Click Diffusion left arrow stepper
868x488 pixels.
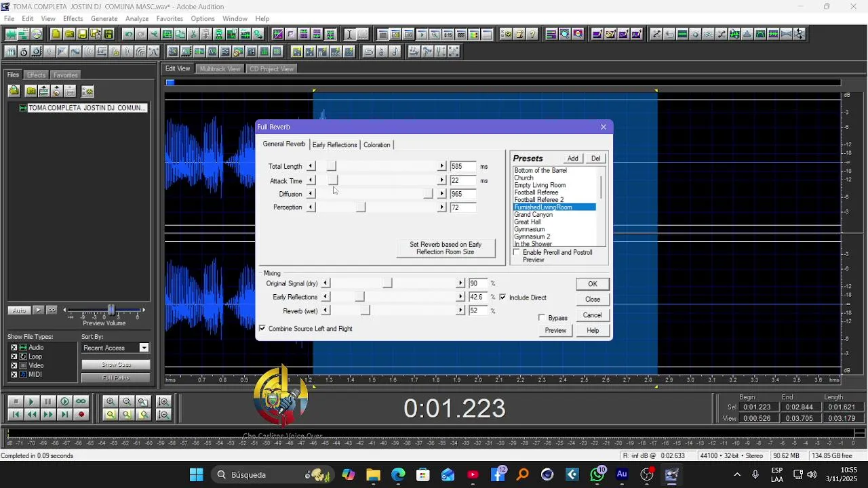click(311, 194)
